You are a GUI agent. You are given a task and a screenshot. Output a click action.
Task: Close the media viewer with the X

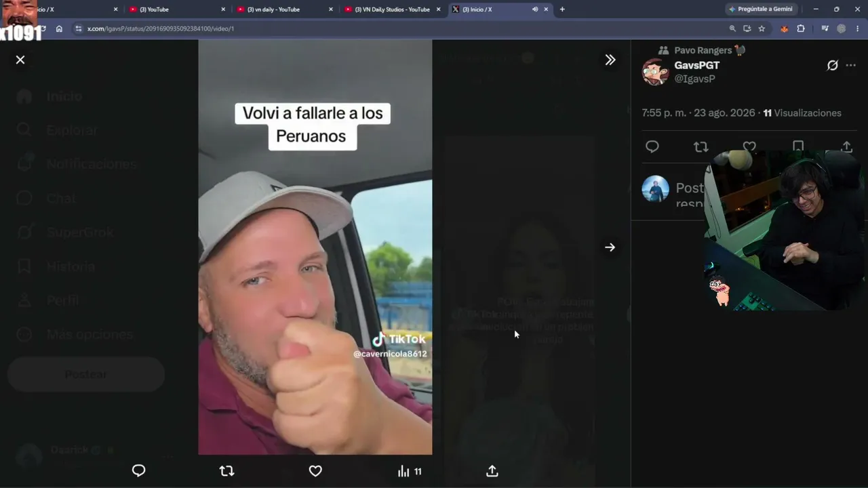pos(20,60)
